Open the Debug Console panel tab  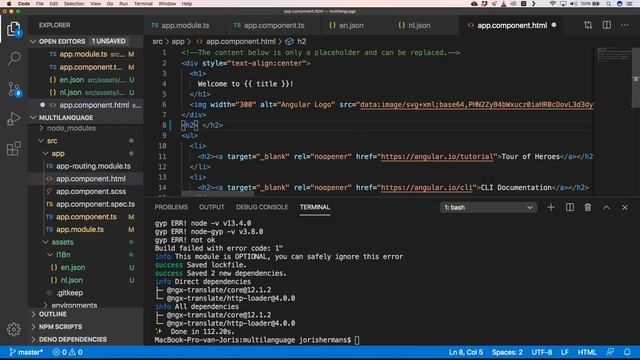[x=262, y=207]
